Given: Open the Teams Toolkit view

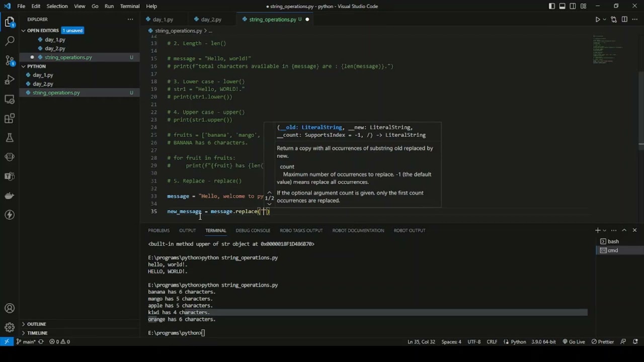Looking at the screenshot, I should click(10, 176).
